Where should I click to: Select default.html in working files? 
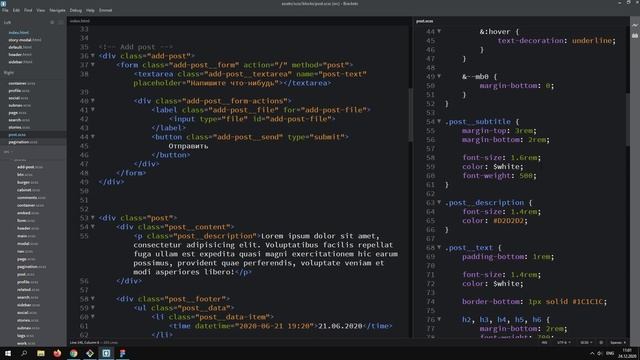pyautogui.click(x=20, y=47)
